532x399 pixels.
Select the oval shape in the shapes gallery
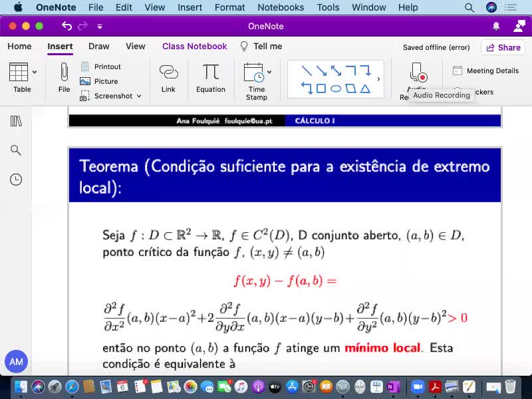click(x=336, y=88)
